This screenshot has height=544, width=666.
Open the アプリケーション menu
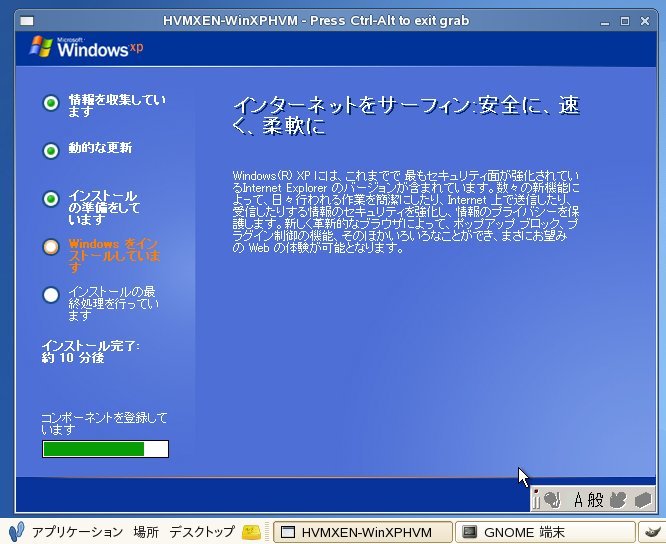click(x=77, y=532)
